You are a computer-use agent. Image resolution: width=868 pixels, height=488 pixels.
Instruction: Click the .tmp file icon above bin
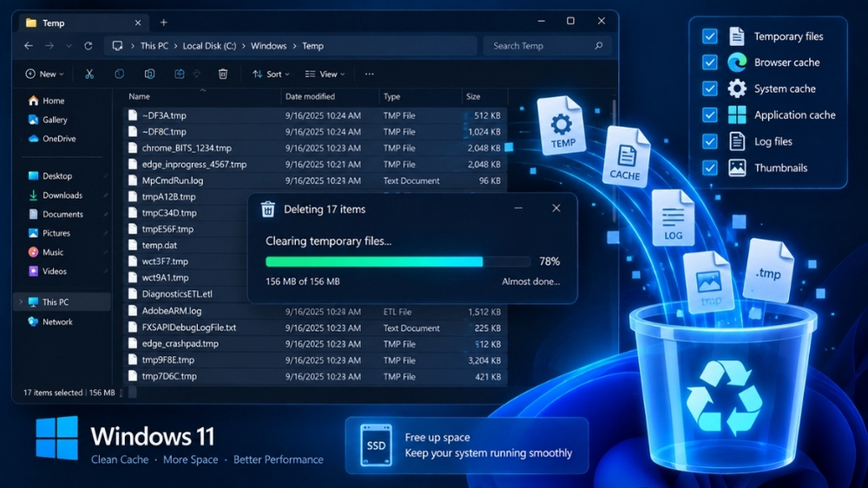click(x=768, y=270)
